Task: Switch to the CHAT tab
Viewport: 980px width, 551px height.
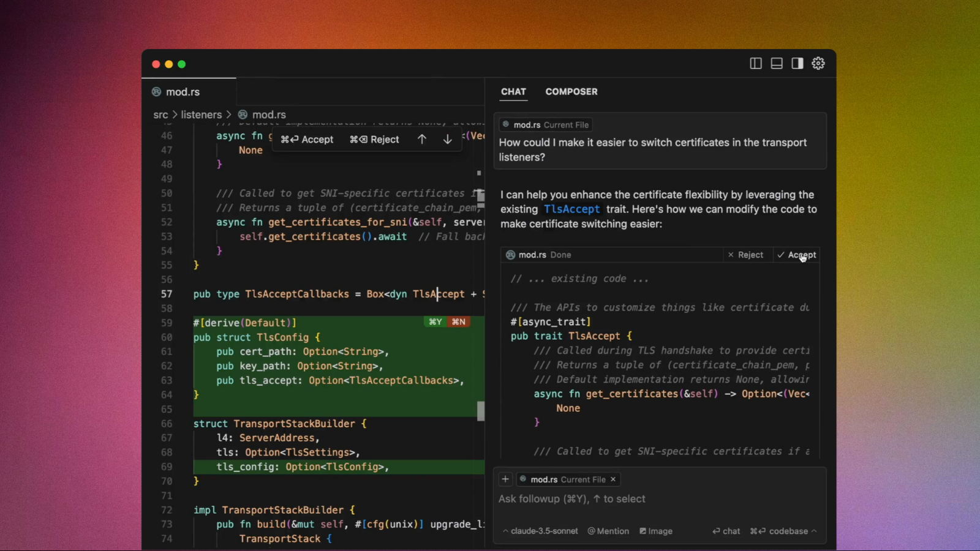Action: tap(513, 92)
